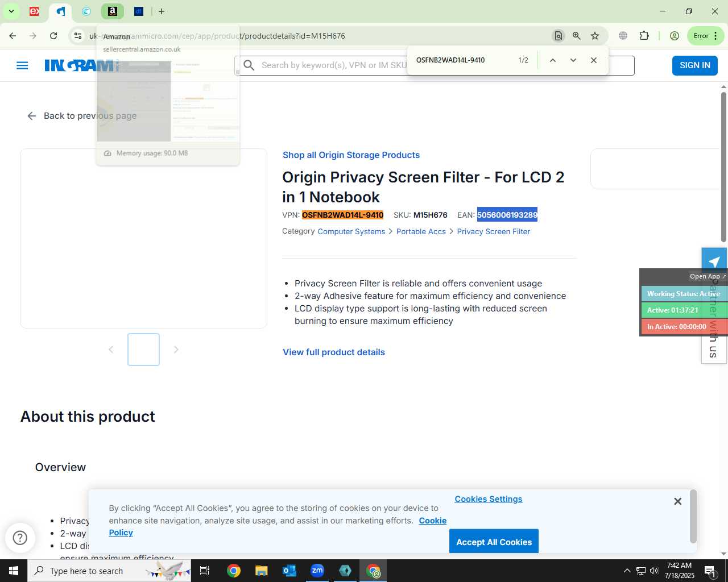Open the volume control in tray
Image resolution: width=728 pixels, height=582 pixels.
tap(654, 571)
